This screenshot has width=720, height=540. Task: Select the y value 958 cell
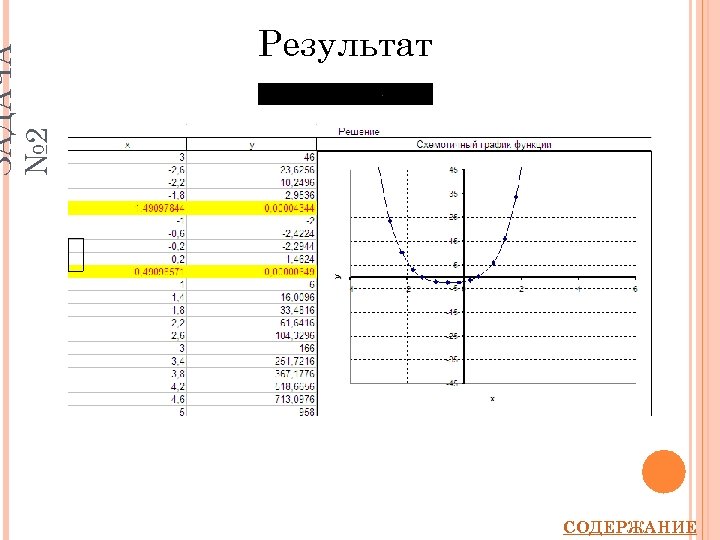[x=252, y=411]
